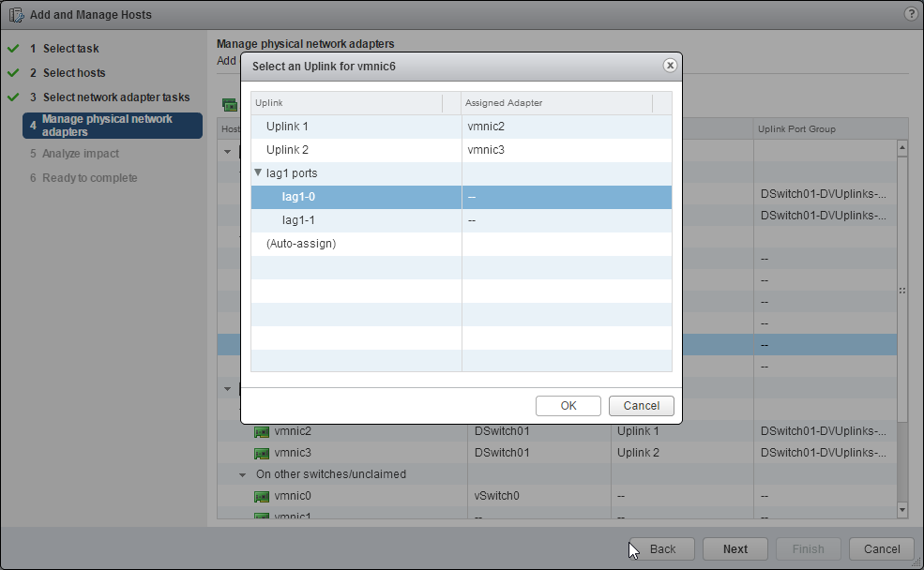Close the Select an Uplink dialog
Screen dimensions: 924x570
pos(670,66)
